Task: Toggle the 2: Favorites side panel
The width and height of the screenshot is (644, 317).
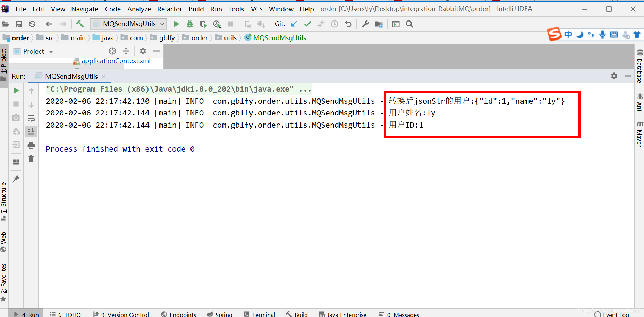Action: [4, 283]
